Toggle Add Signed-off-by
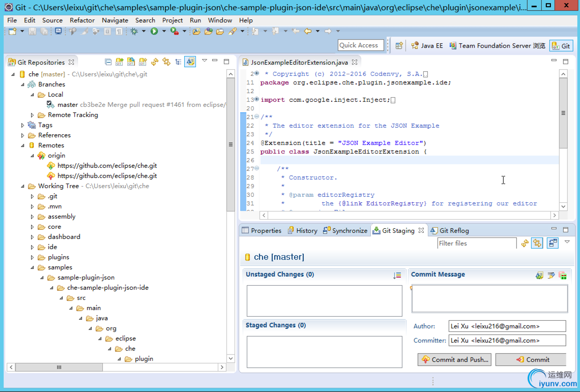 [x=551, y=275]
